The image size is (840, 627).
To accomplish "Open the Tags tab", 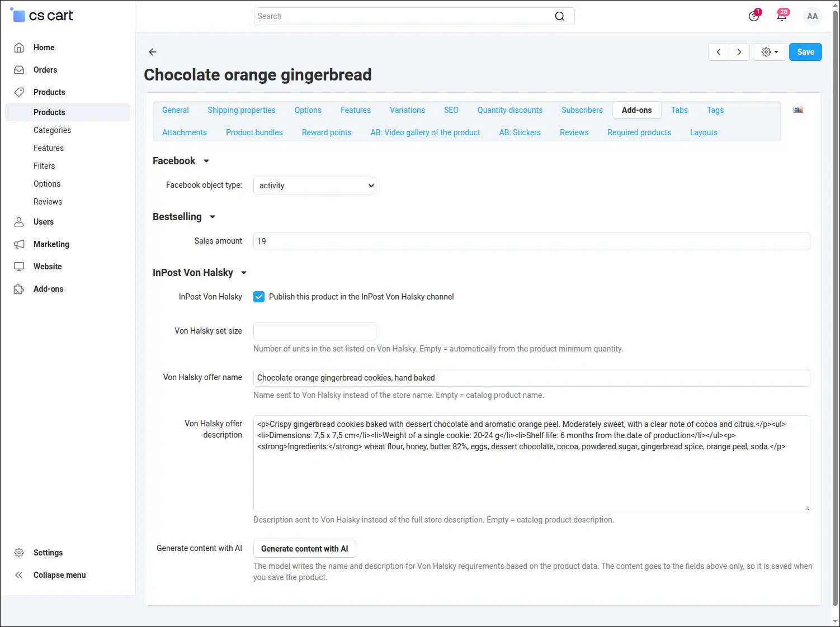I will [x=715, y=110].
